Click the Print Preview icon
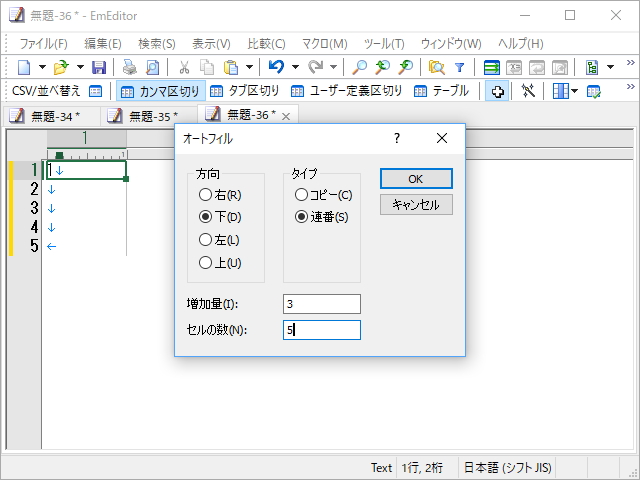 pos(153,67)
